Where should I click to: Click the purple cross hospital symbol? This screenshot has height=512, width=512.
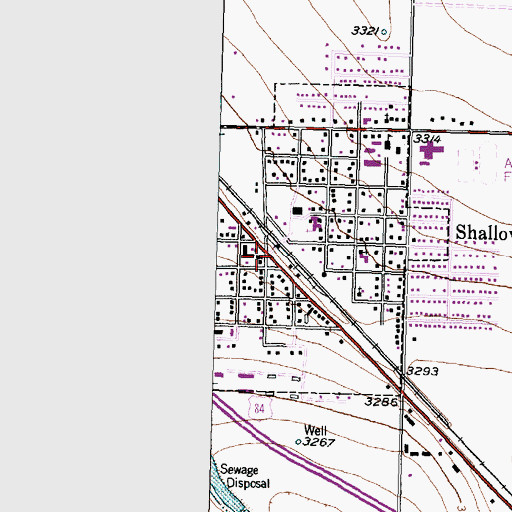431,150
